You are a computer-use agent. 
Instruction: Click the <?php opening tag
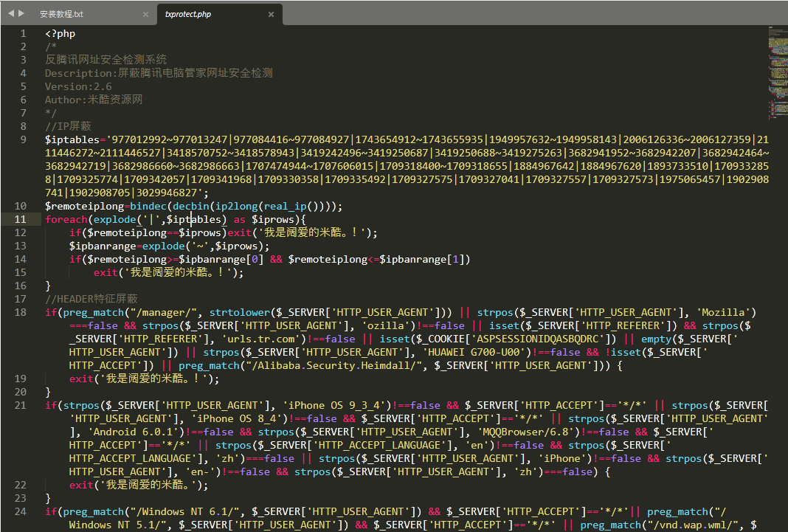(x=61, y=34)
